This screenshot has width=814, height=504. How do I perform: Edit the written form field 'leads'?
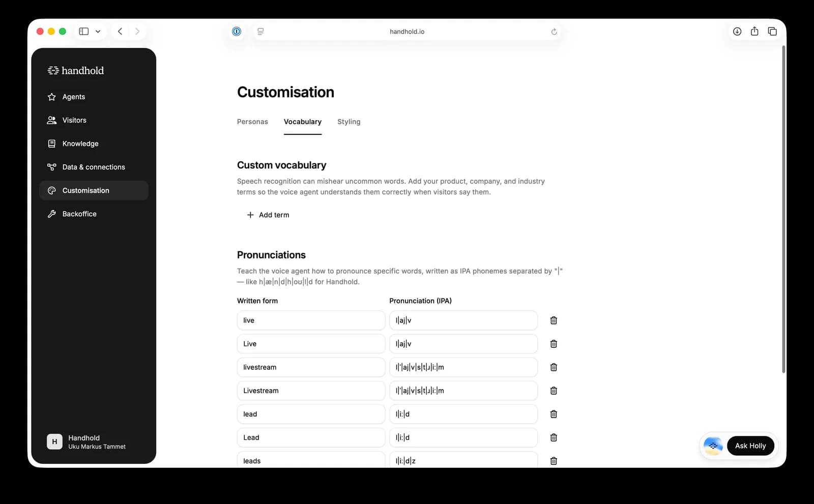click(x=311, y=460)
